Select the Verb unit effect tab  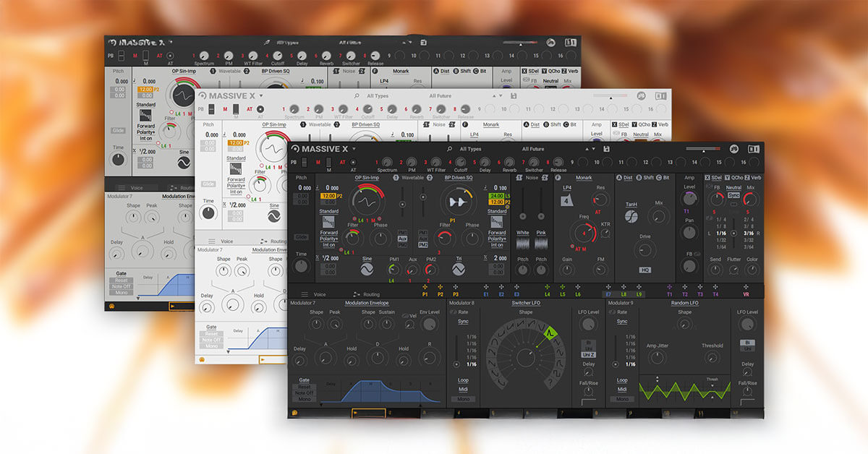tap(752, 178)
